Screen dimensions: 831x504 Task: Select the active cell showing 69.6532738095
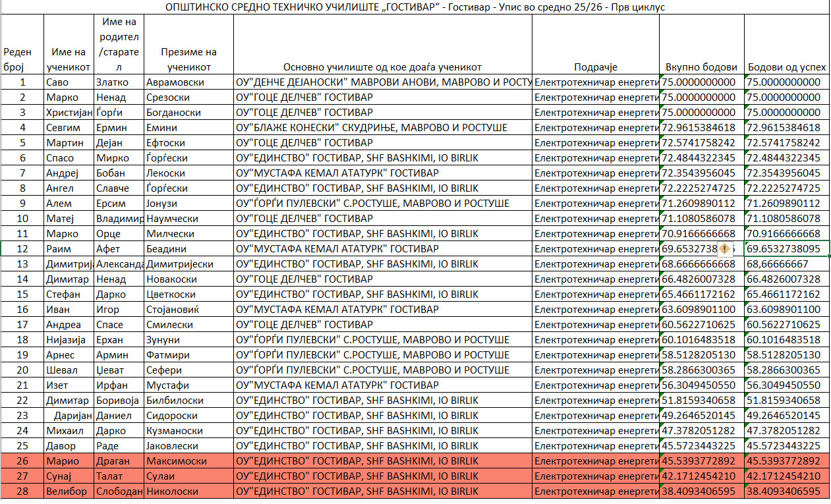[787, 249]
